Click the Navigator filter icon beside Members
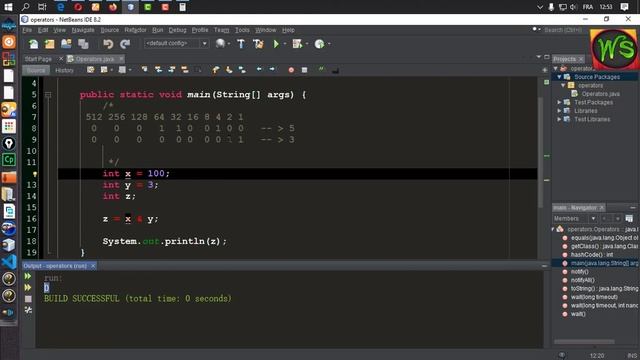640x360 pixels. (x=629, y=219)
